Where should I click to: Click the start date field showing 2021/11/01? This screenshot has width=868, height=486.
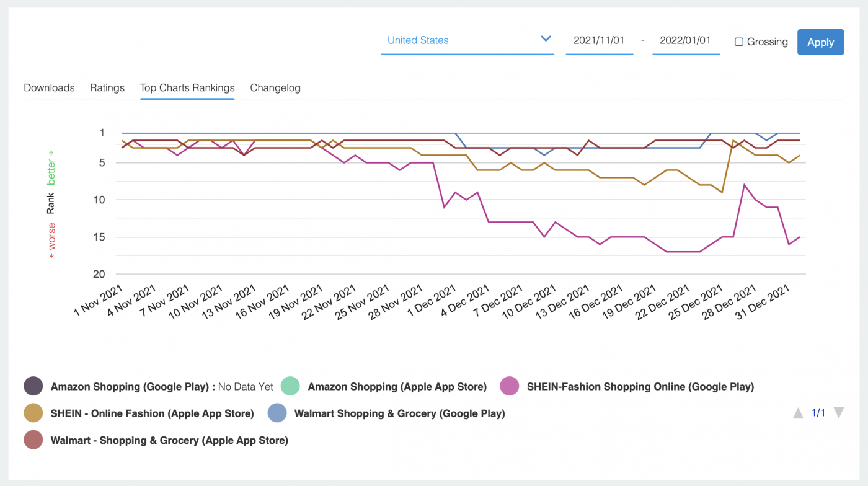tap(599, 40)
